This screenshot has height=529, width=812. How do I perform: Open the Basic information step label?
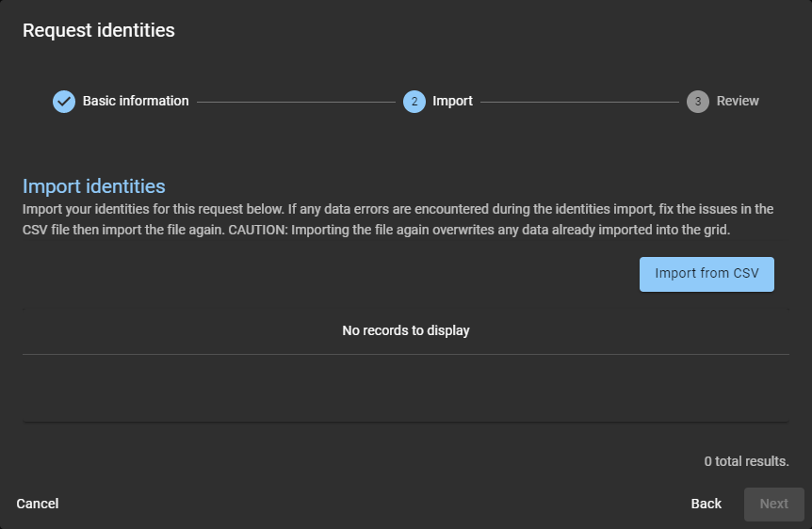coord(136,101)
